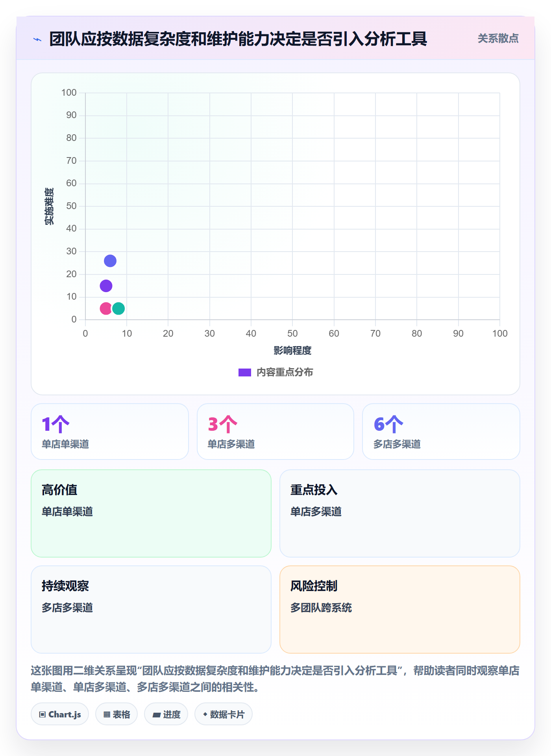Viewport: 551px width, 756px height.
Task: Click the pink scatter point near the x-axis
Action: 106,309
